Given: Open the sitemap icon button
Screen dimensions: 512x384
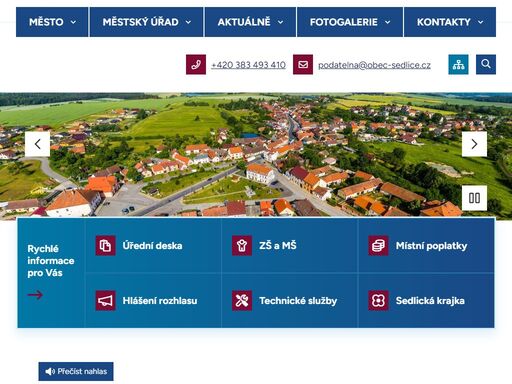Looking at the screenshot, I should click(x=458, y=64).
